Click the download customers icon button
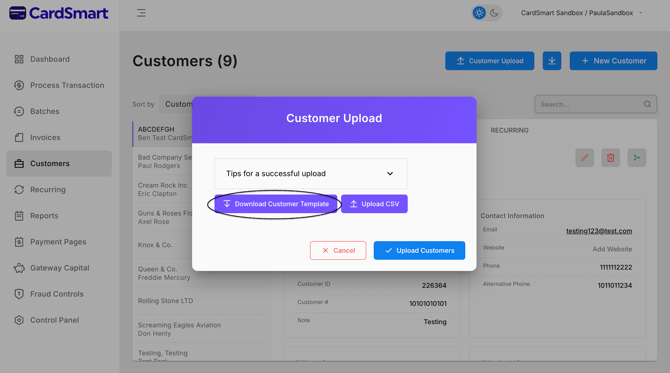Image resolution: width=670 pixels, height=373 pixels. point(552,61)
